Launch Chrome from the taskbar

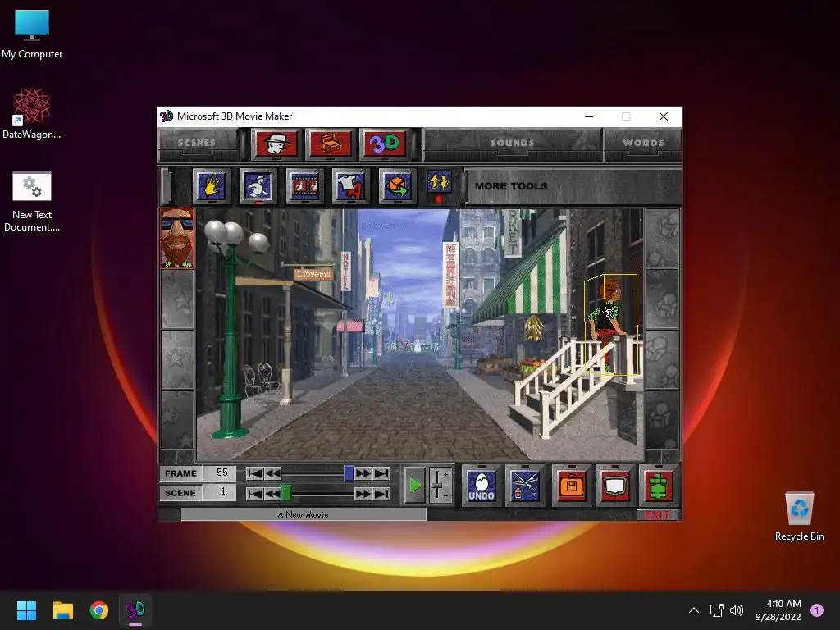tap(98, 610)
